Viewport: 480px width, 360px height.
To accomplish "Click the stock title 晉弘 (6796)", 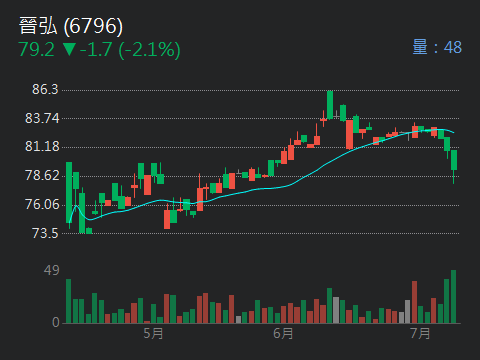I will (71, 26).
